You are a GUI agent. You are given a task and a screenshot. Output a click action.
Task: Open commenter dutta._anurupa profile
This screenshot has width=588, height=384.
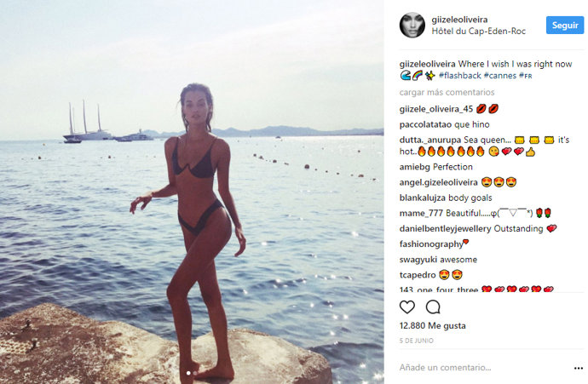430,140
